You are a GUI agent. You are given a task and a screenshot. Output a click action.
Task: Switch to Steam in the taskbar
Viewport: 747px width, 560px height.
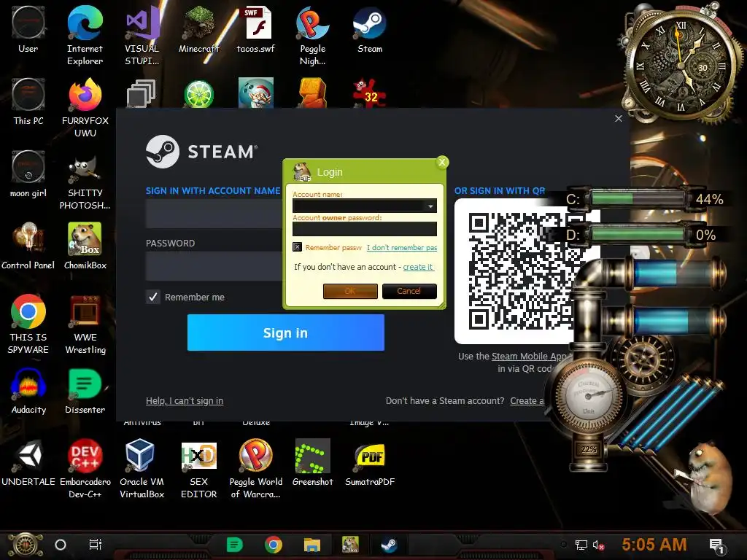coord(390,545)
